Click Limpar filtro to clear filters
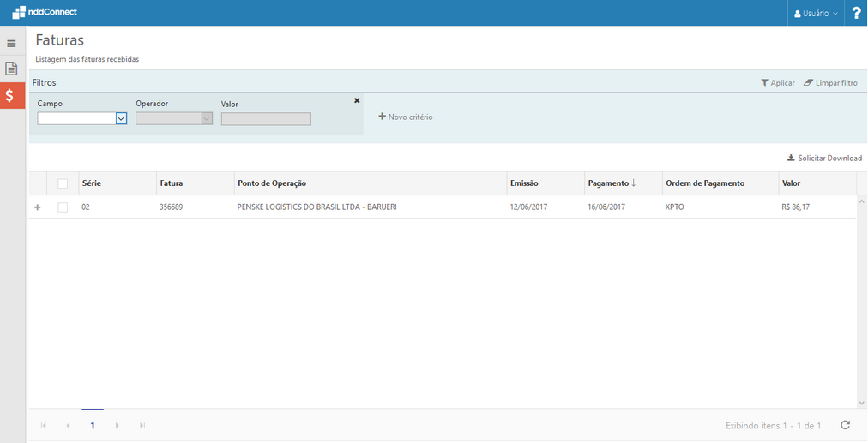Screen dimensions: 868x443 coord(830,83)
